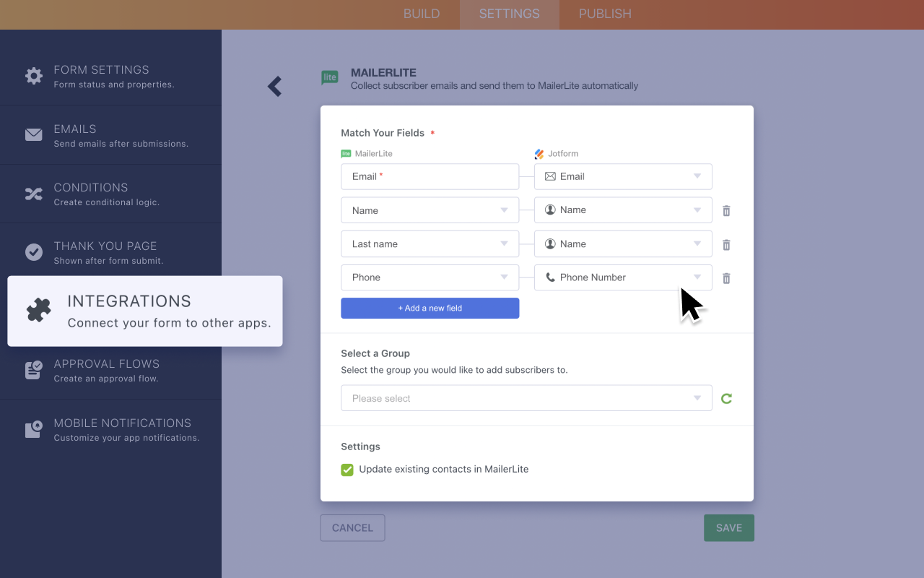Open Approval Flows via its sidebar icon

click(33, 370)
